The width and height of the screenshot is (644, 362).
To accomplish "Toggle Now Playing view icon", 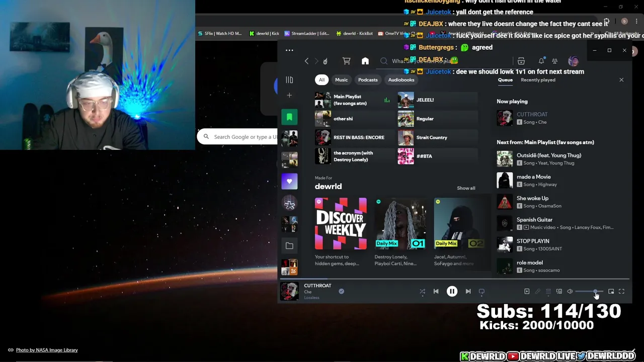I will [x=527, y=291].
